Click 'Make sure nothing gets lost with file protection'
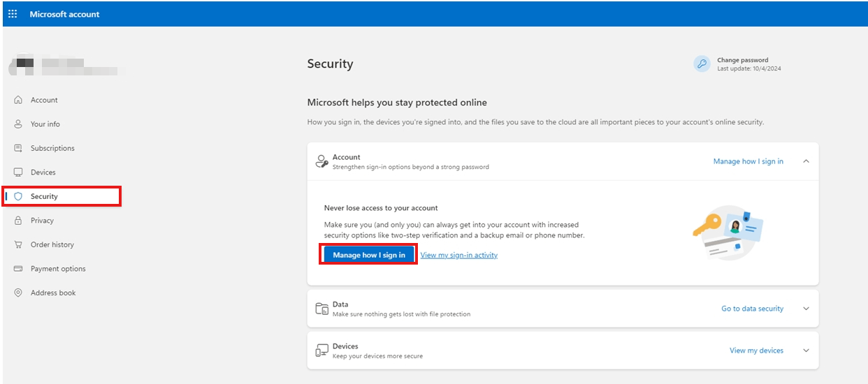 click(x=401, y=314)
